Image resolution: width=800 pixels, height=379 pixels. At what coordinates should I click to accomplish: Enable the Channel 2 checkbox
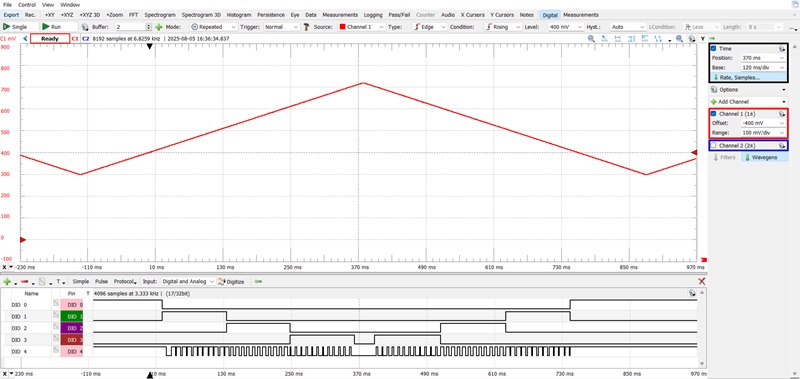[x=713, y=146]
